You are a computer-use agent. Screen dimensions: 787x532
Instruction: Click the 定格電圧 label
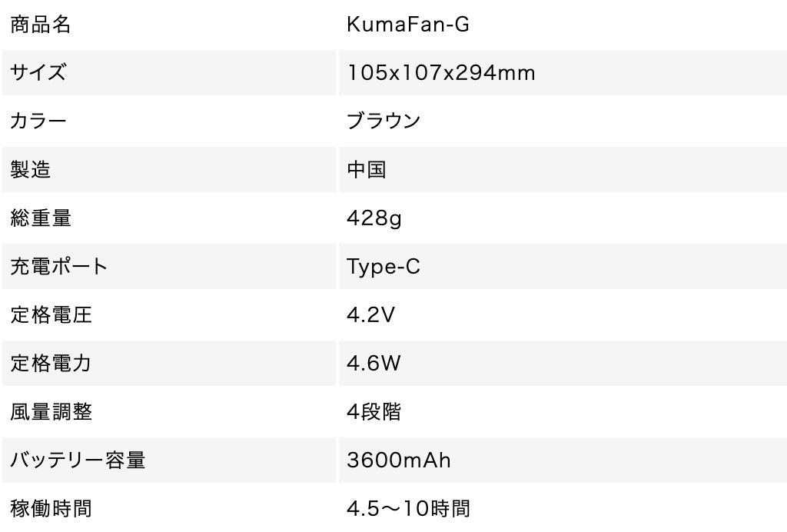(x=51, y=315)
